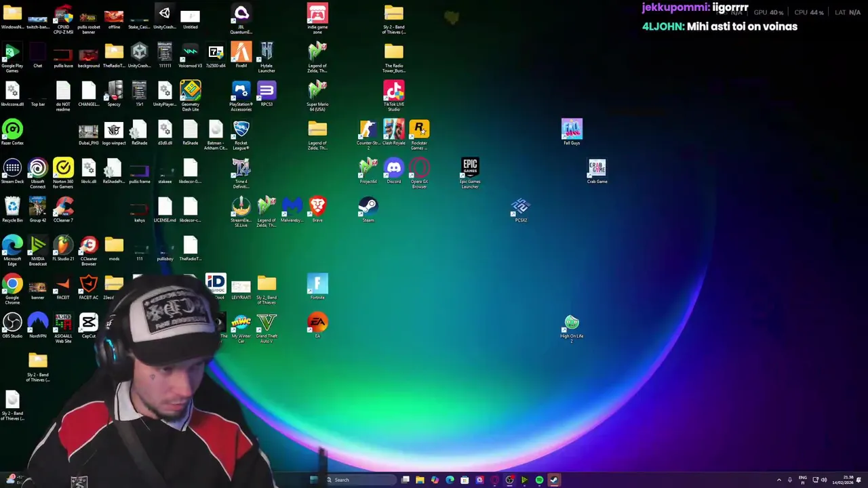Open Rocket League shortcut
This screenshot has height=488, width=868.
241,134
